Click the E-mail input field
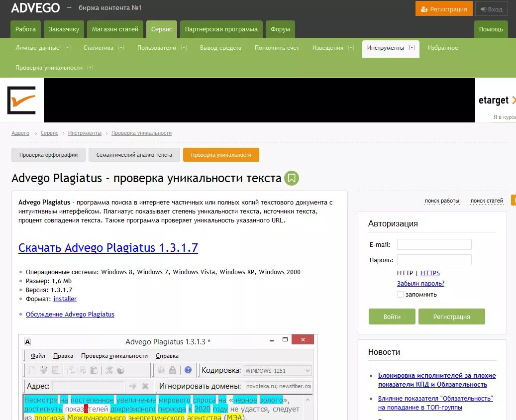This screenshot has height=420, width=516. point(434,244)
